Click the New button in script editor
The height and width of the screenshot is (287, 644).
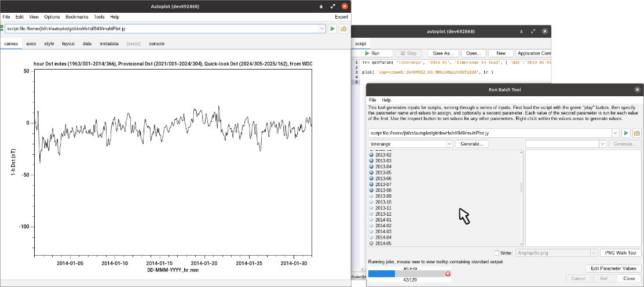tap(500, 53)
